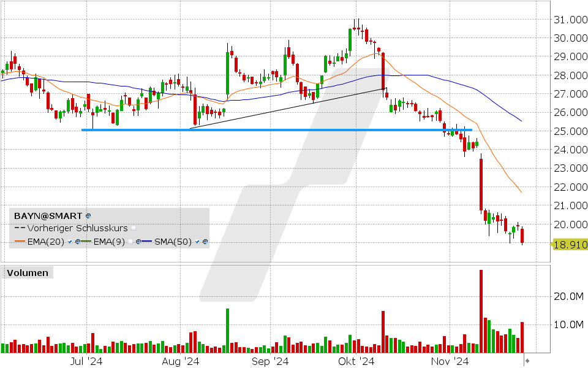Uncheck the EMA(20) checkbox

(70, 242)
